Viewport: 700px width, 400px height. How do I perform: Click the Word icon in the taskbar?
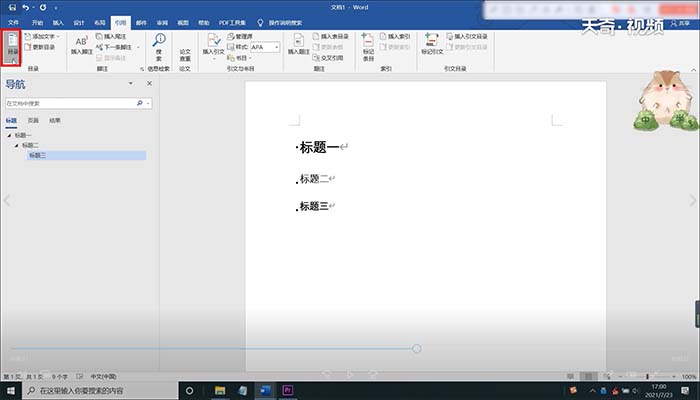265,391
